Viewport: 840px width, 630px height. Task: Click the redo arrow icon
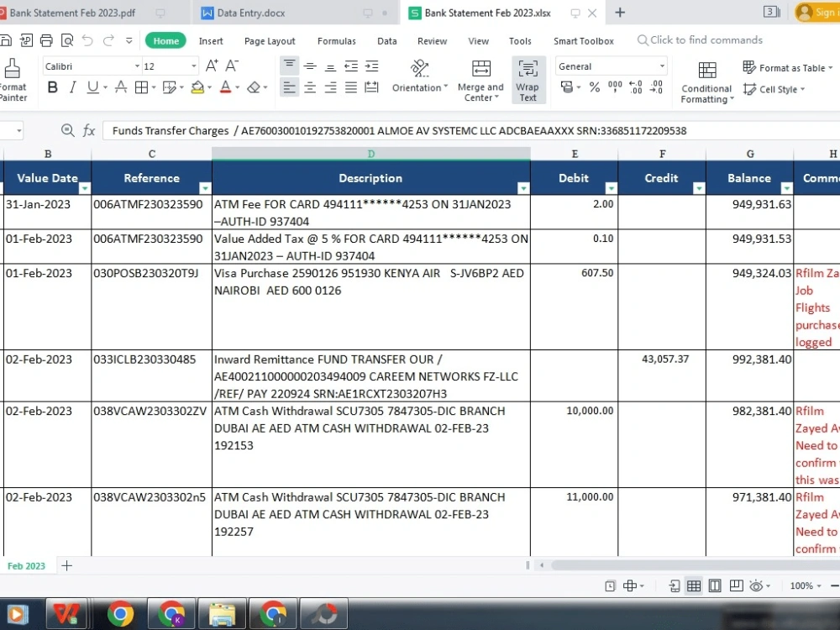coord(108,40)
